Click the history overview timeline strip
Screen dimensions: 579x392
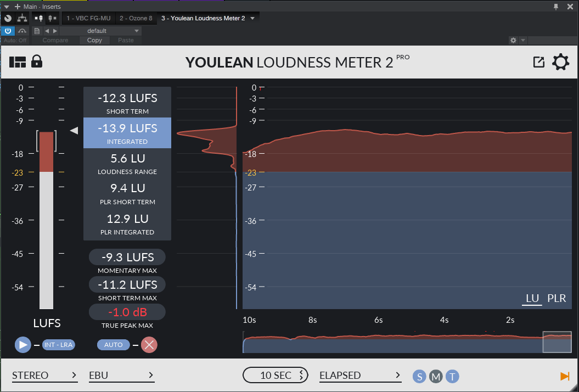tap(407, 341)
